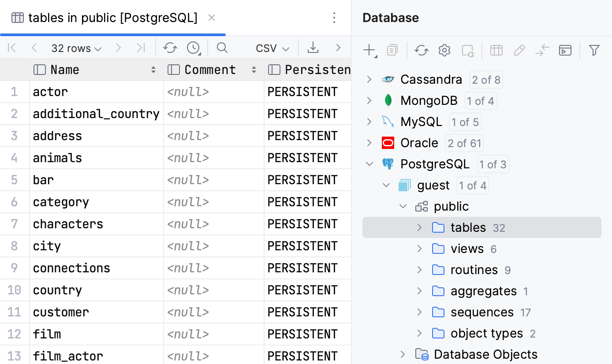The width and height of the screenshot is (612, 364).
Task: Switch to the tables in public tab
Action: click(x=113, y=18)
